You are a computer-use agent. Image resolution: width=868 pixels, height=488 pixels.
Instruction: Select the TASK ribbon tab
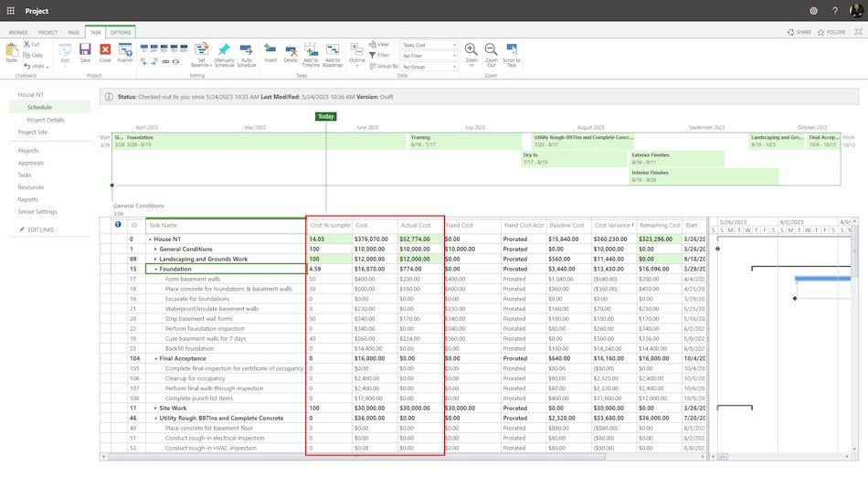click(x=95, y=32)
